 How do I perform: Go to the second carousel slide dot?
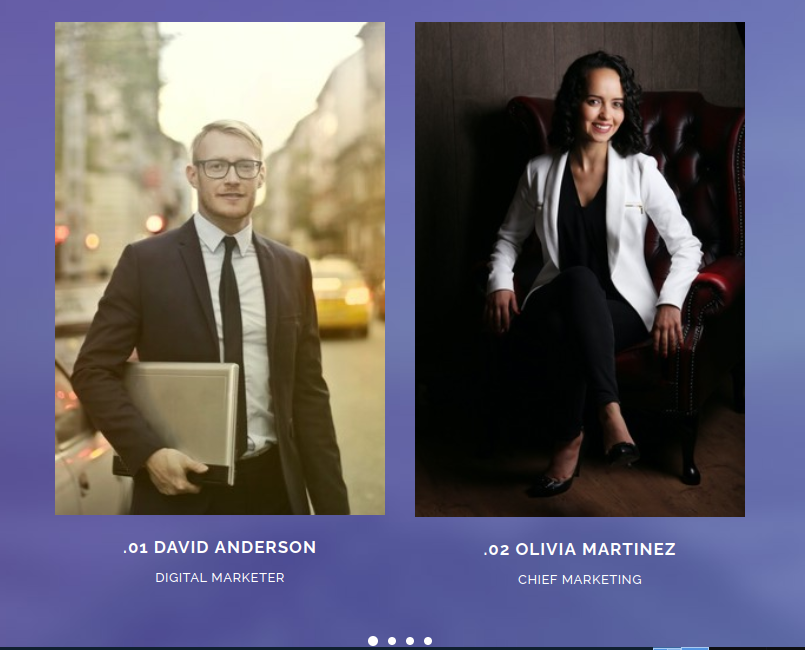point(392,641)
